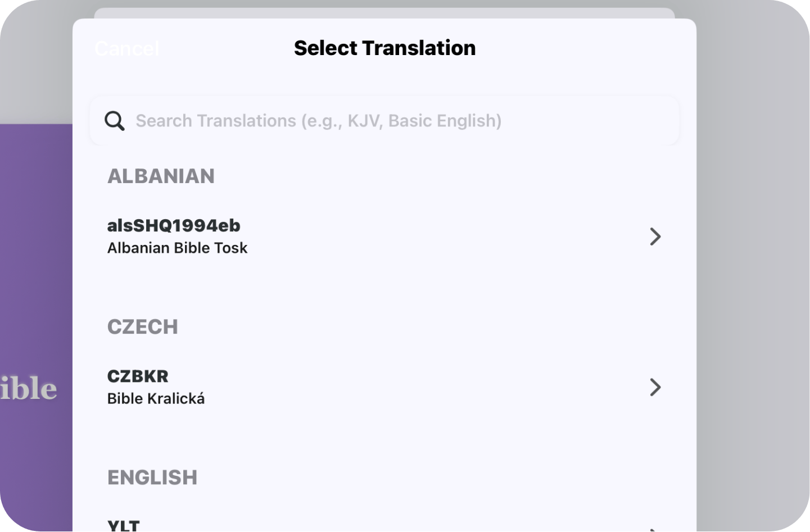Pick the YLT English translation
Image resolution: width=810 pixels, height=532 pixels.
tap(124, 526)
